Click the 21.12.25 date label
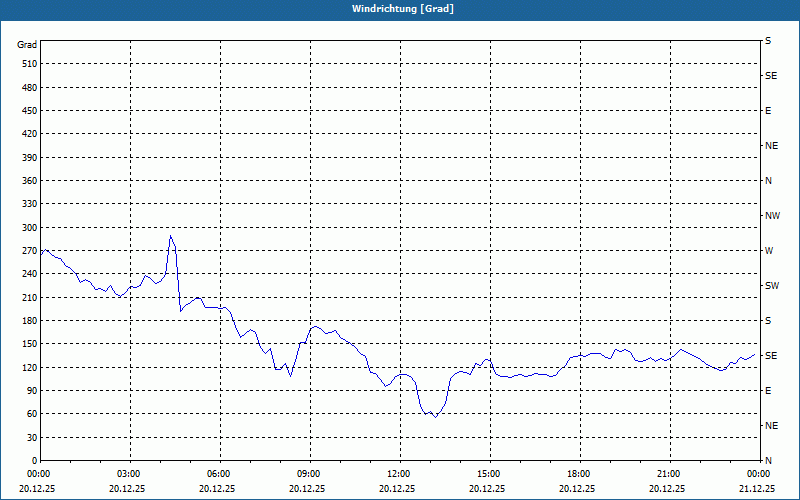 (756, 489)
